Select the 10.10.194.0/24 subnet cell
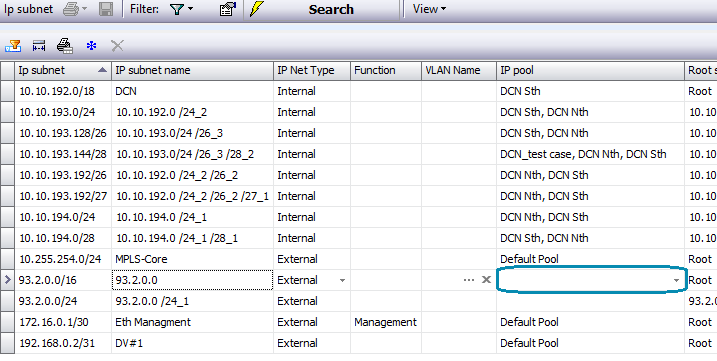The height and width of the screenshot is (361, 717). pos(63,217)
